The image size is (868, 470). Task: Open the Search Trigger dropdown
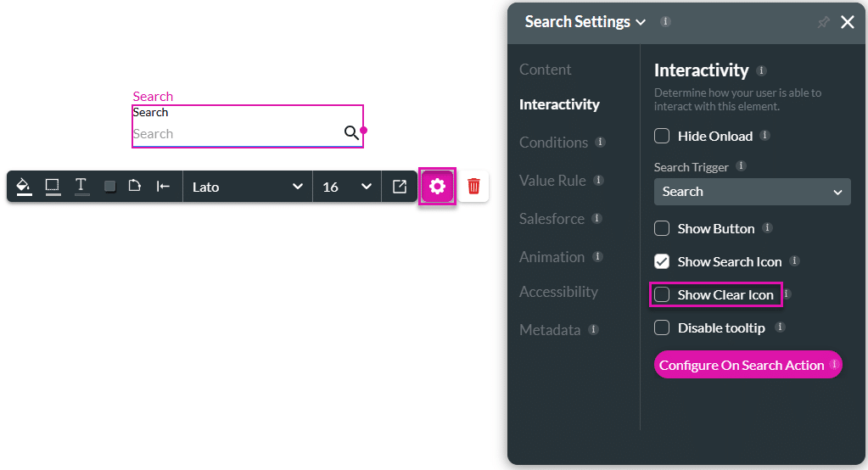point(752,192)
